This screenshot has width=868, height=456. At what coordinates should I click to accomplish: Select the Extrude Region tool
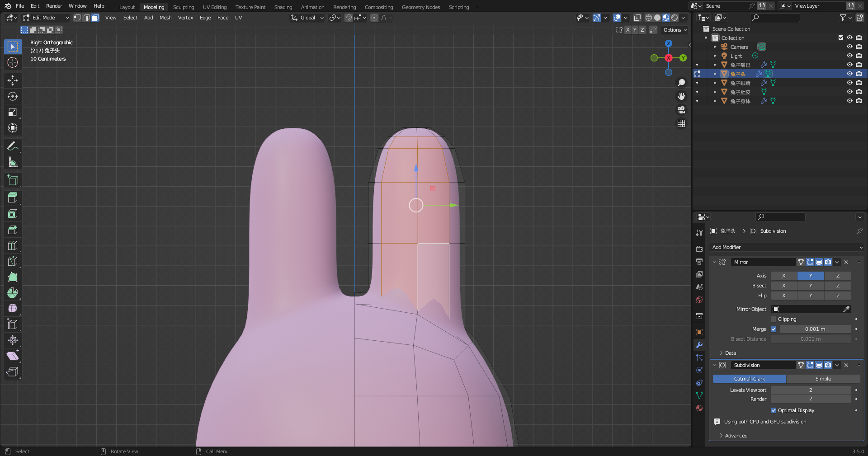pos(13,198)
